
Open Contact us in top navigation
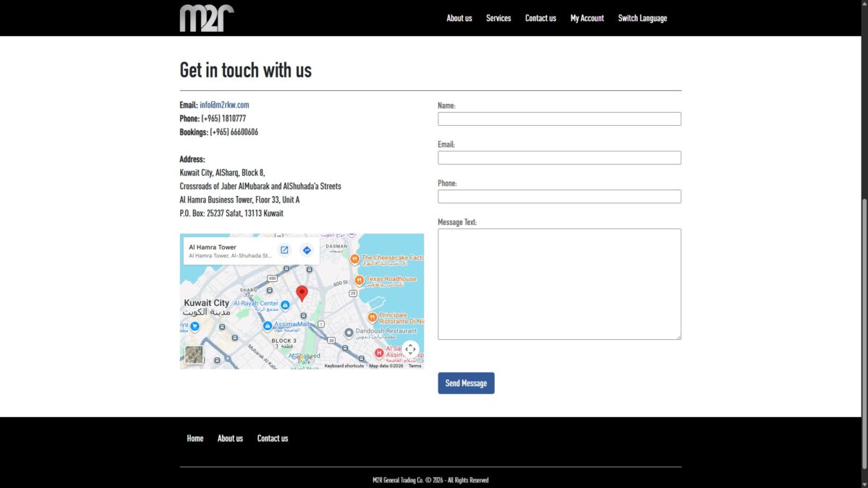540,18
